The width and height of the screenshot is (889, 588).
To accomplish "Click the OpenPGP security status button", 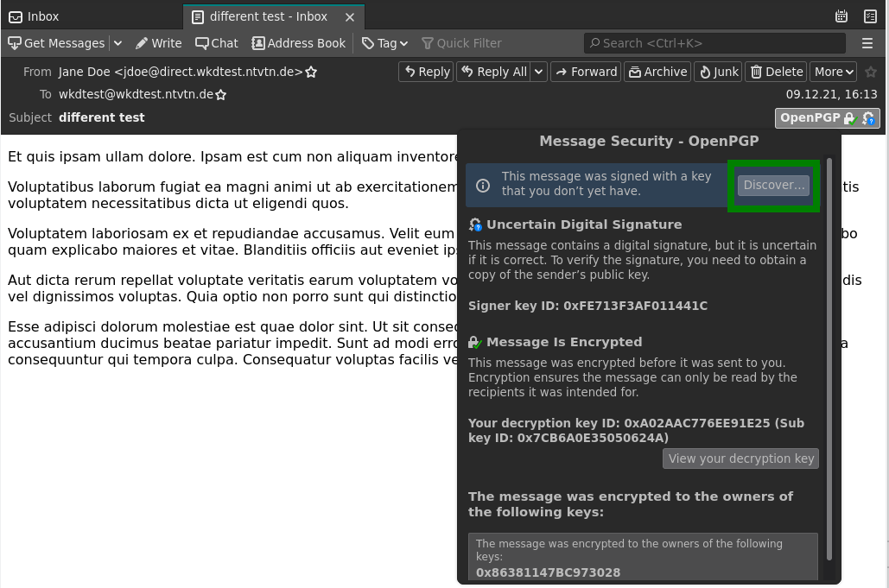I will click(x=827, y=118).
